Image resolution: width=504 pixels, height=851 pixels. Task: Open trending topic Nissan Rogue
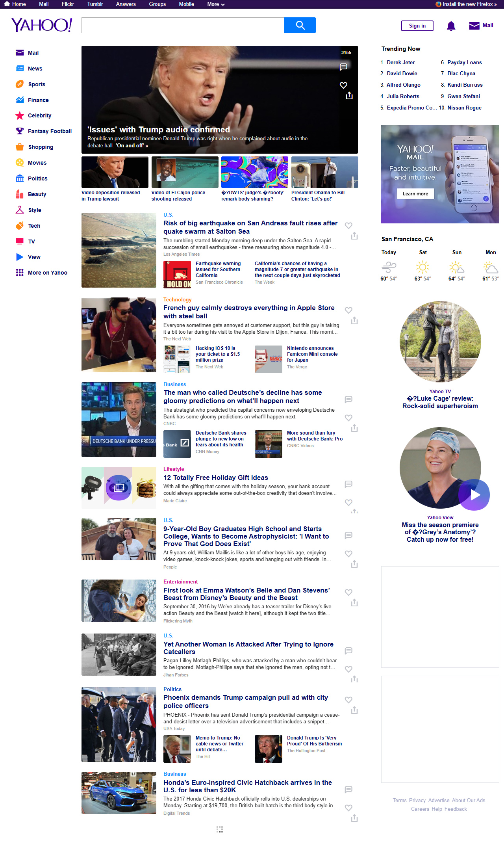(x=464, y=108)
